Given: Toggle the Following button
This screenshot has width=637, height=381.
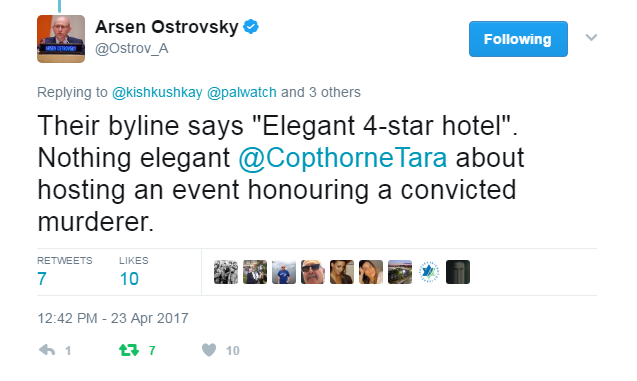Looking at the screenshot, I should point(518,39).
